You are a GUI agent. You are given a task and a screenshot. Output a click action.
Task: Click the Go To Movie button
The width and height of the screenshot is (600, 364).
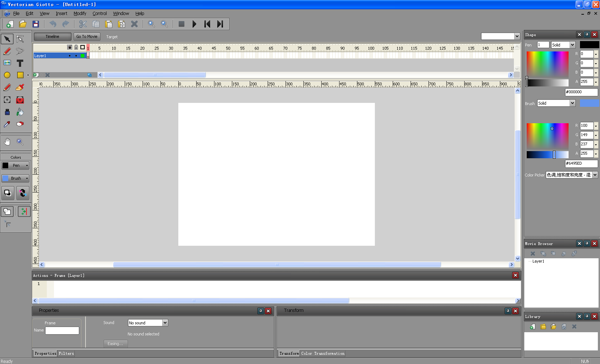point(87,36)
